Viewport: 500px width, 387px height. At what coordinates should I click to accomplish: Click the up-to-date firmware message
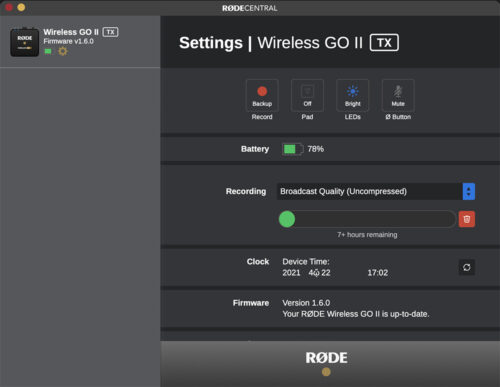[x=356, y=314]
